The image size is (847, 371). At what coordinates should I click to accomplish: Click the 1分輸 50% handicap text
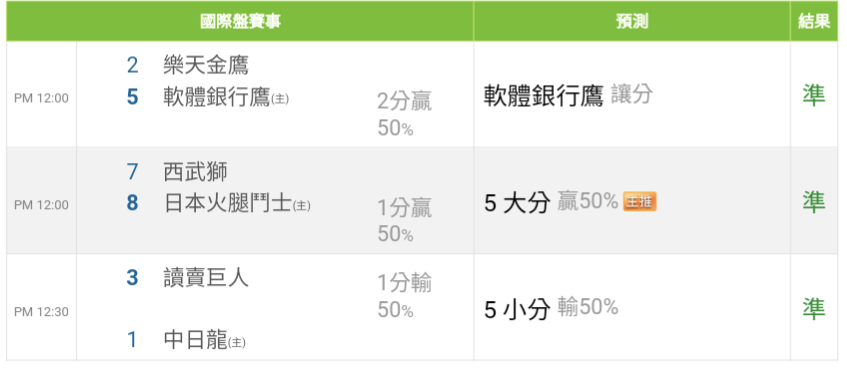coord(404,296)
